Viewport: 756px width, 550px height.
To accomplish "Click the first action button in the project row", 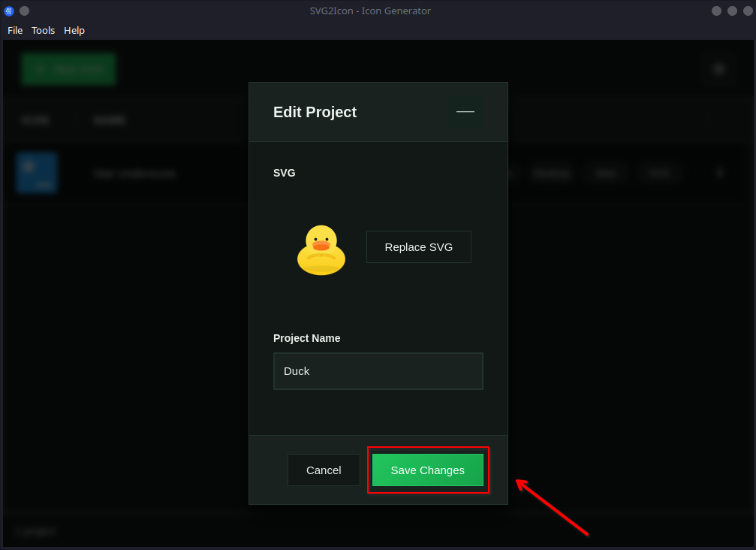I will 552,174.
